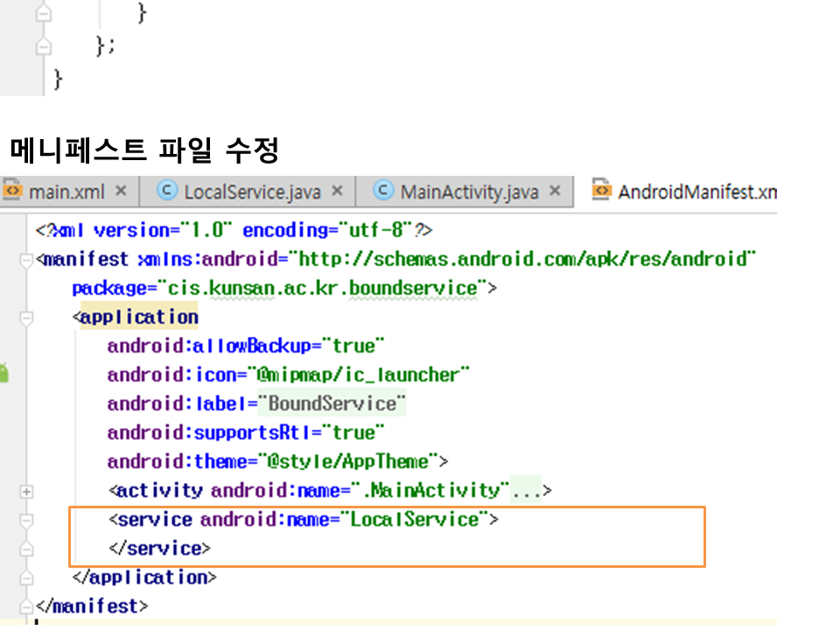
Task: Close the LocalService.java editor tab
Action: (x=338, y=191)
